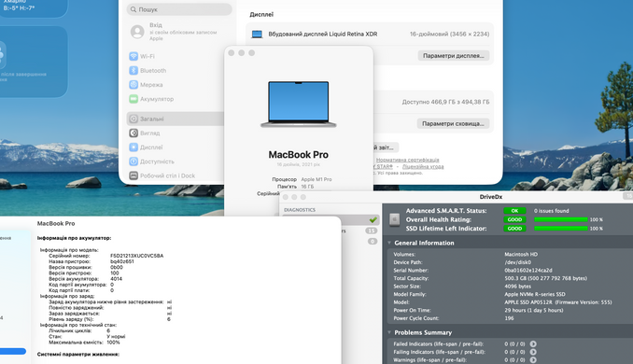
Task: Click Параметри сховища button
Action: point(453,123)
